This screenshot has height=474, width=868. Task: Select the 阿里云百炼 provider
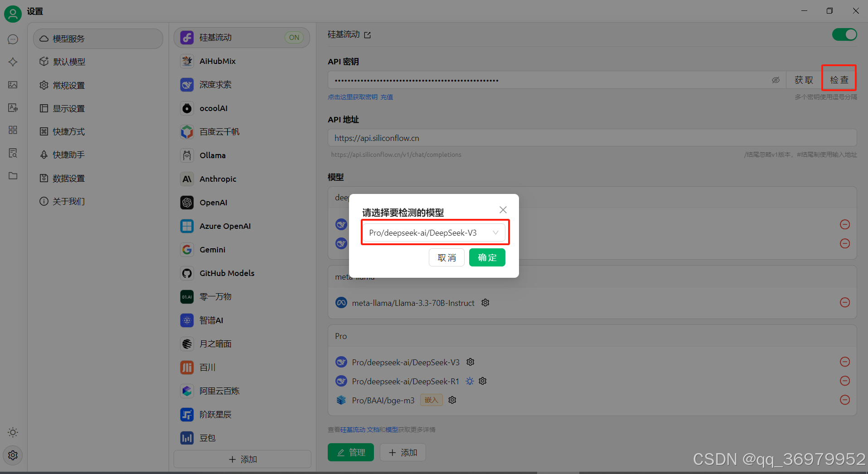click(242, 391)
